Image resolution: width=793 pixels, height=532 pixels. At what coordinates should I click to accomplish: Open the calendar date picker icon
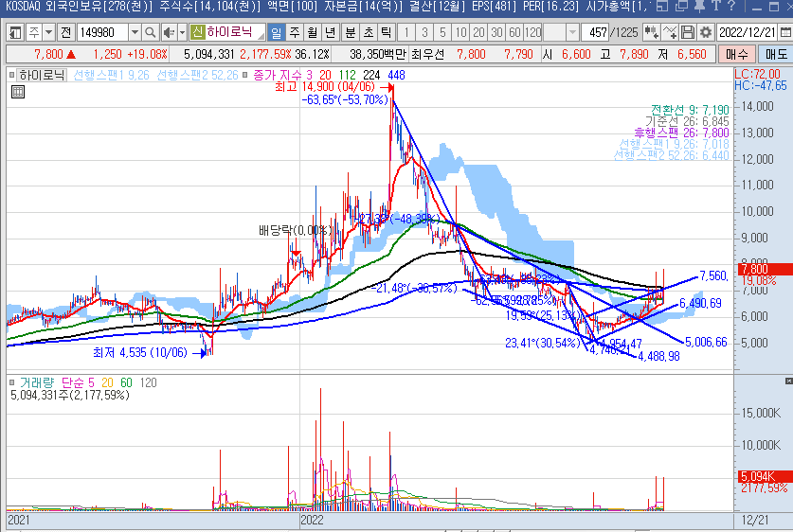point(785,33)
